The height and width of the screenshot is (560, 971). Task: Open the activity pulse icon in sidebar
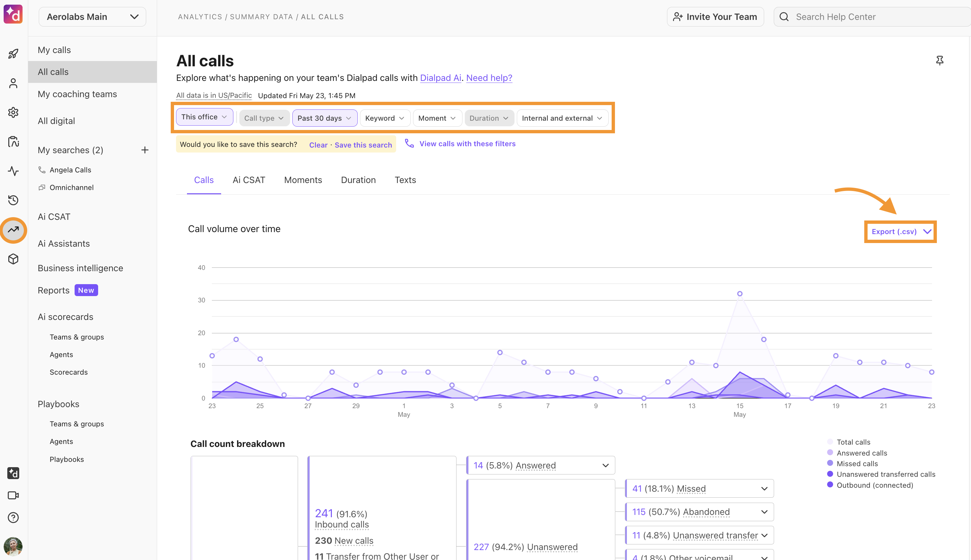click(x=13, y=171)
